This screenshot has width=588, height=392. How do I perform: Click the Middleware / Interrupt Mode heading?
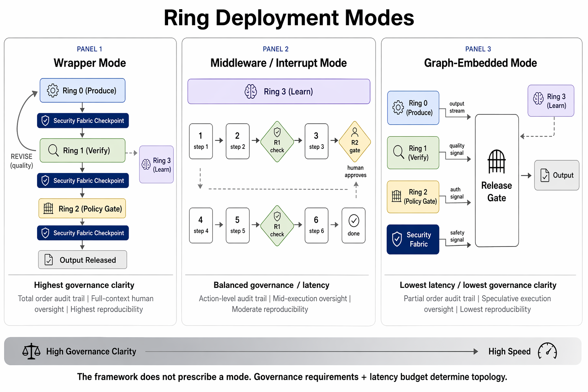click(x=279, y=63)
